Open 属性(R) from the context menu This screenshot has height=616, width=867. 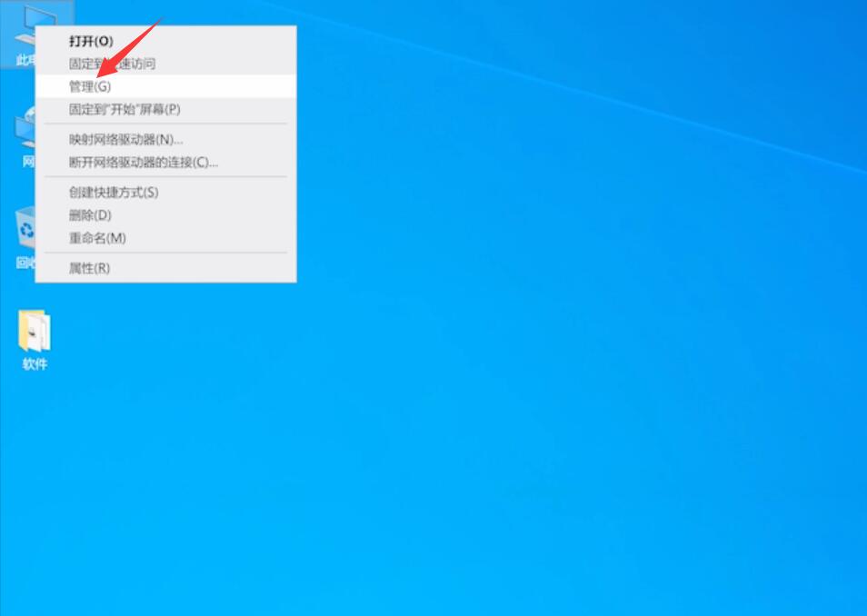[x=166, y=268]
